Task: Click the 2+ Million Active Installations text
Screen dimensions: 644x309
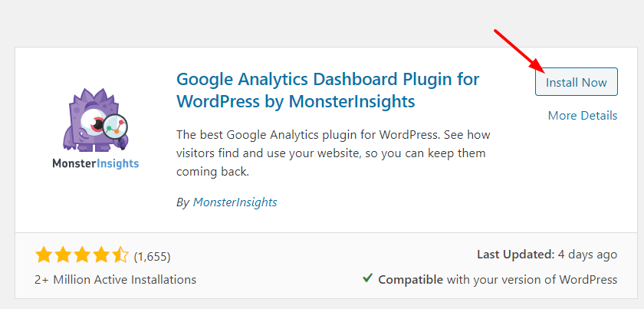Action: point(116,280)
